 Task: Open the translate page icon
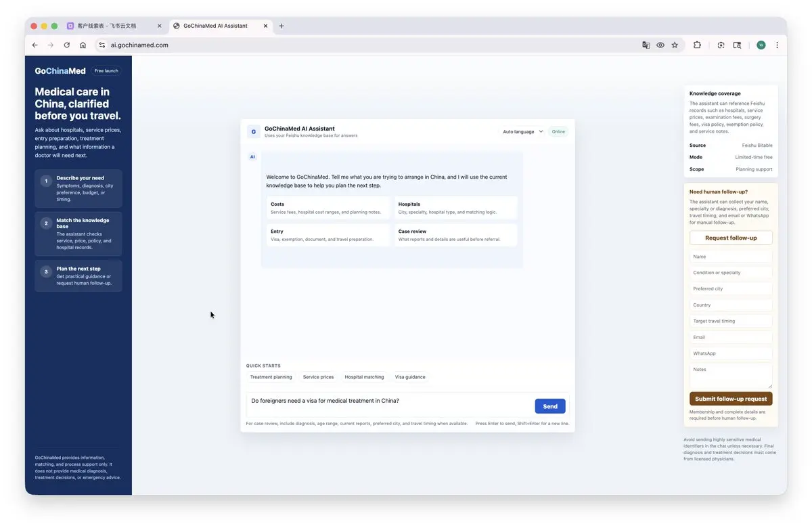click(646, 45)
